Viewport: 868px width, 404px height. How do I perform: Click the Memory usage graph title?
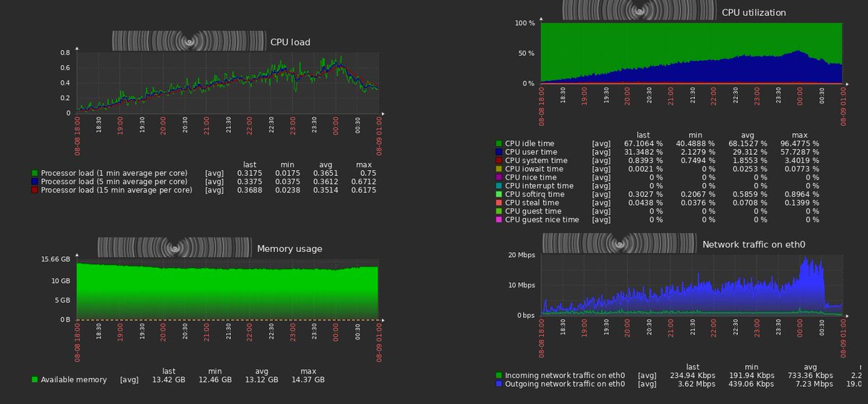[290, 248]
